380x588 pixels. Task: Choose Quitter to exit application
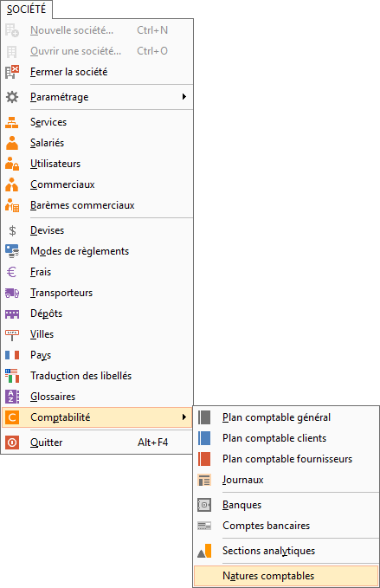[97, 443]
